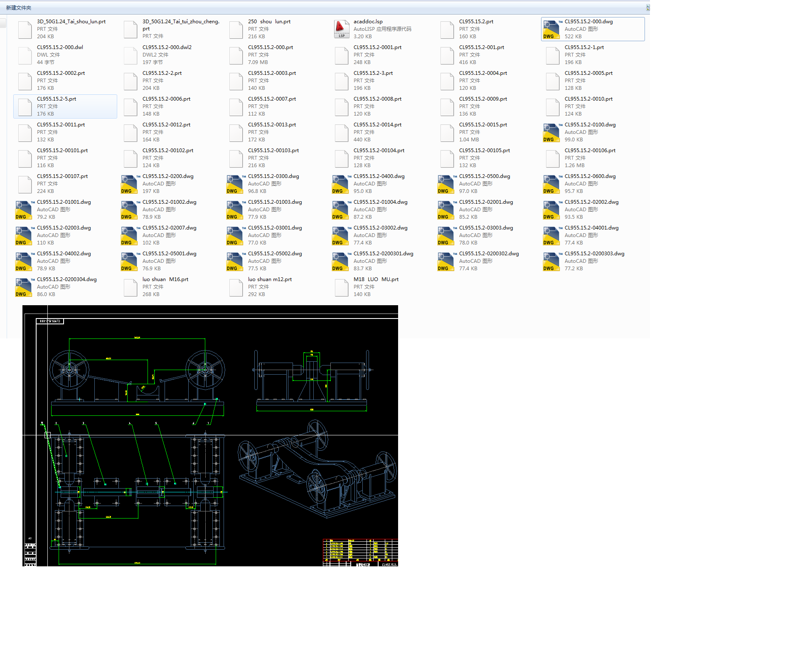Click the 250 shou lun.prt filename
The height and width of the screenshot is (647, 812).
pos(269,22)
